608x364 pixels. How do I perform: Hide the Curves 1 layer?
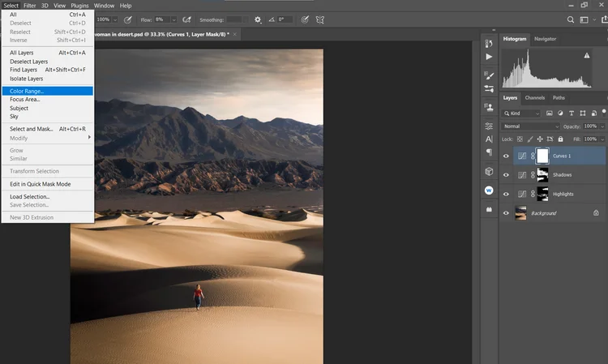[507, 156]
